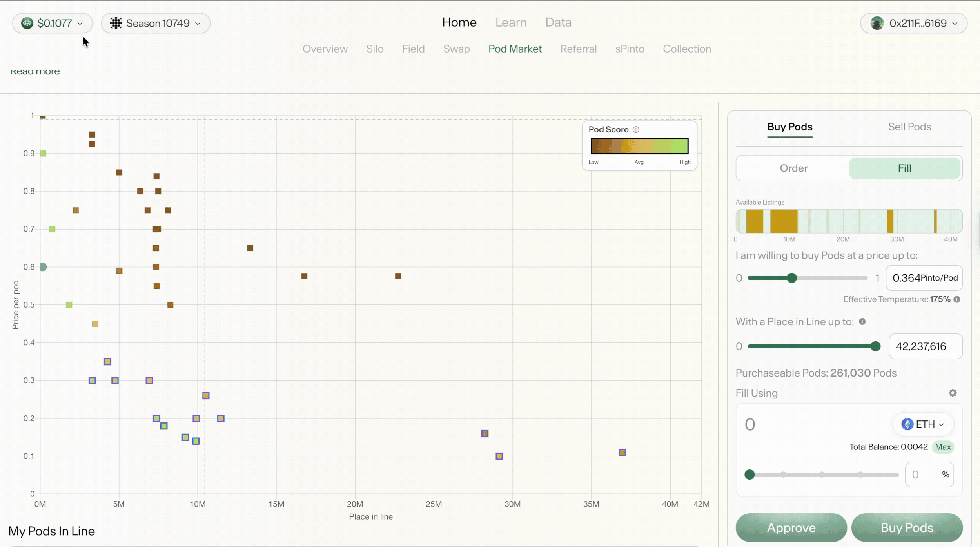The height and width of the screenshot is (547, 980).
Task: Click Place in Line info icon
Action: (x=862, y=322)
